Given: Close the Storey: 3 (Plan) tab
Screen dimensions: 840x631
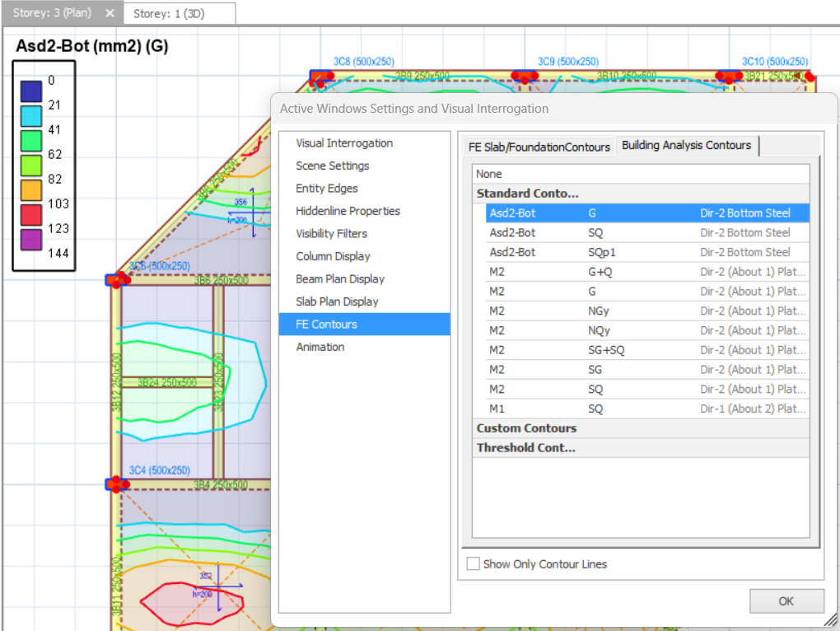Looking at the screenshot, I should pos(110,13).
